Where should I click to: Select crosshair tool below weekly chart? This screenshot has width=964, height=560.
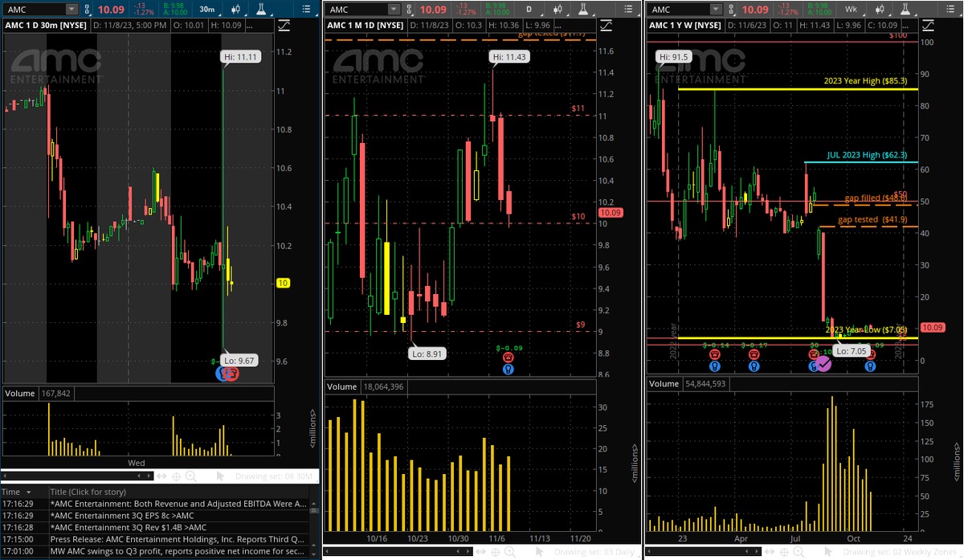point(784,552)
